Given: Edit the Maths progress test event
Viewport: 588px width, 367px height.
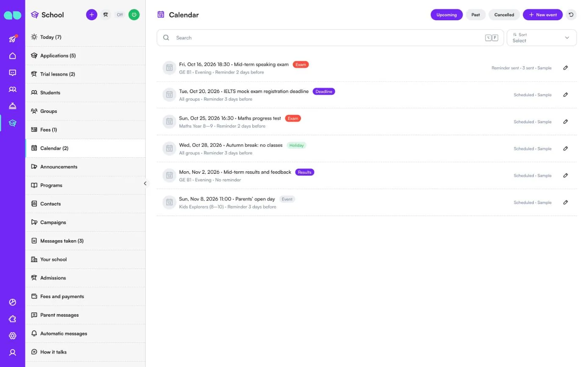Looking at the screenshot, I should (566, 122).
